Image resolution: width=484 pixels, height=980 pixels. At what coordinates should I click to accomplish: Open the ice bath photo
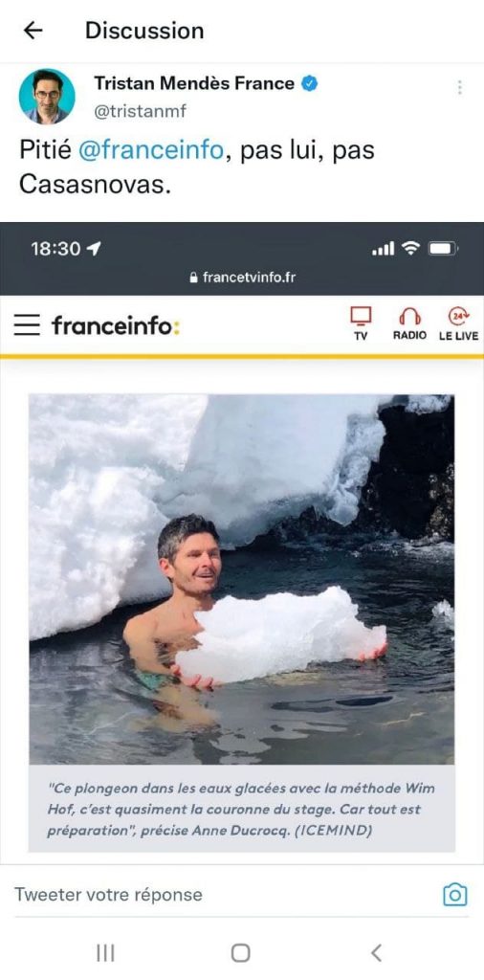(242, 579)
